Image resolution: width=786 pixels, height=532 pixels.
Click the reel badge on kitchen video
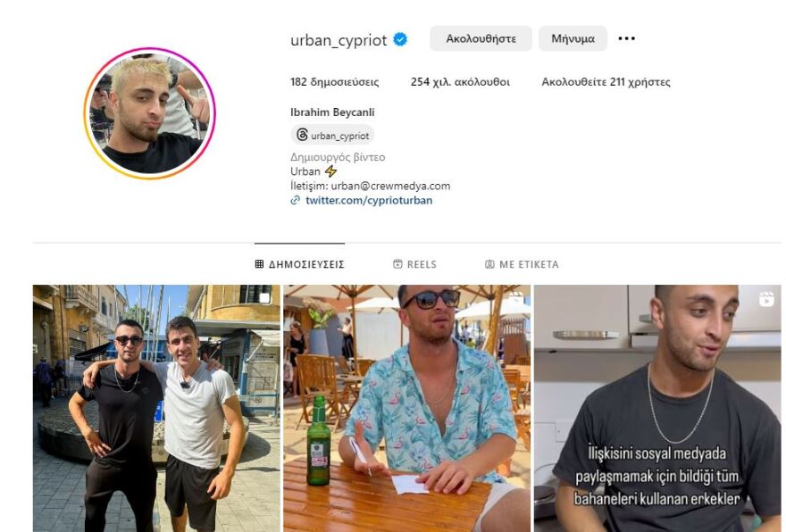[766, 299]
